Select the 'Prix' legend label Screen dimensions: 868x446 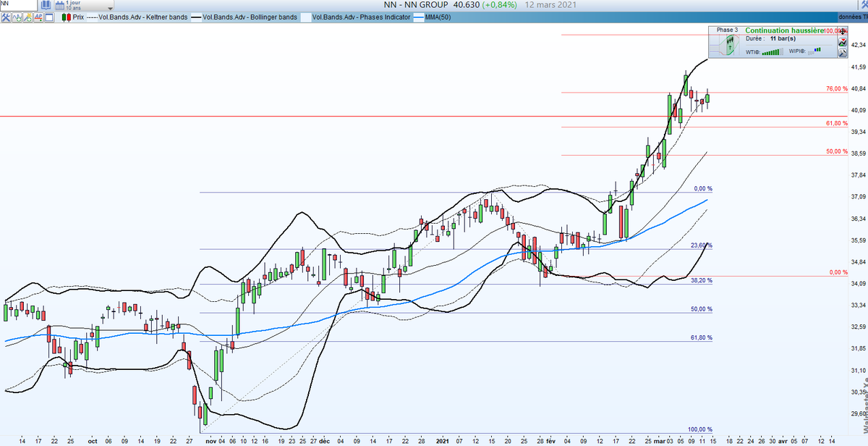(78, 17)
